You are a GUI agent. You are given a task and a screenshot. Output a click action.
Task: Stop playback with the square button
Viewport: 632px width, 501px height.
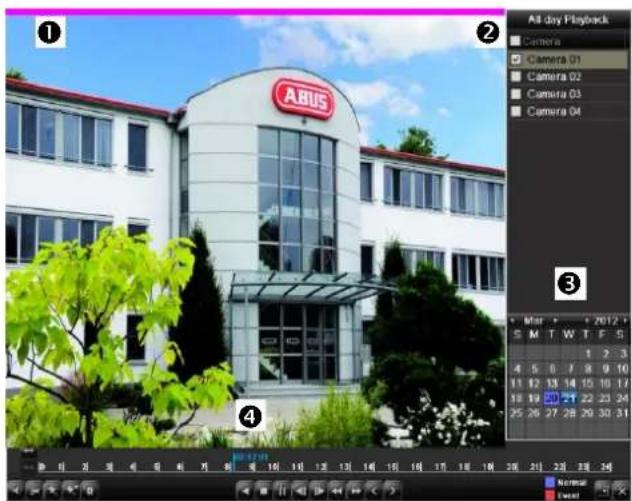(263, 491)
